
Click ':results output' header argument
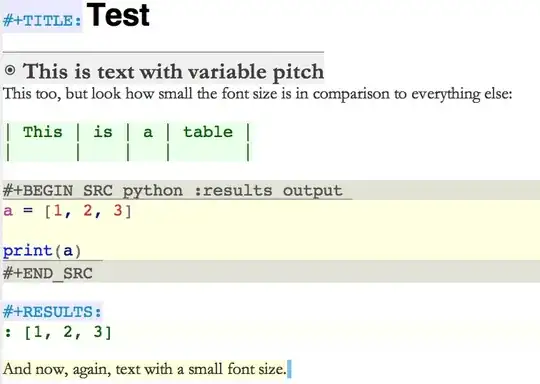click(269, 190)
